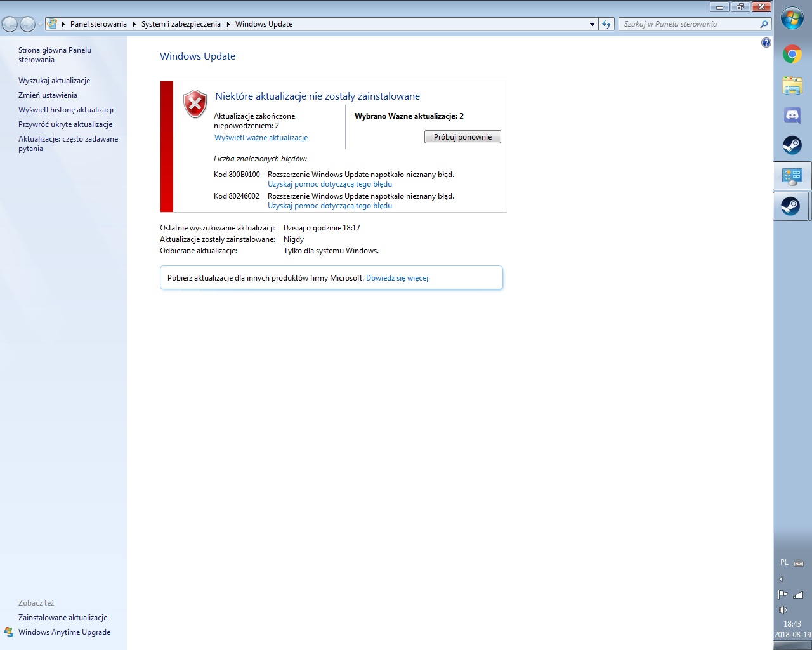Open Wyświetl ważne aktualizacje link
This screenshot has width=812, height=650.
point(261,138)
